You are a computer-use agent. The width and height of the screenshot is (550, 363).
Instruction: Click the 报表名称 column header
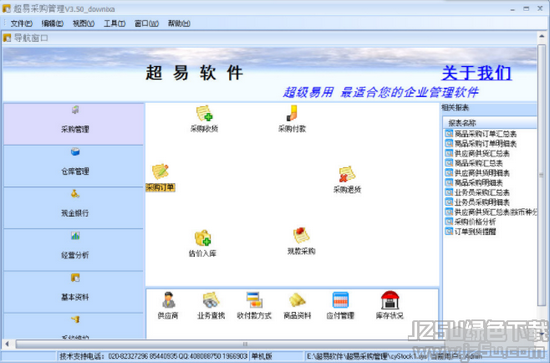490,123
